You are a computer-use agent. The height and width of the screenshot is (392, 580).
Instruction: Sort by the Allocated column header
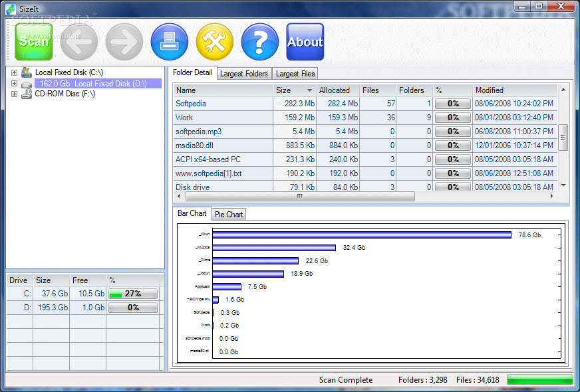click(338, 90)
